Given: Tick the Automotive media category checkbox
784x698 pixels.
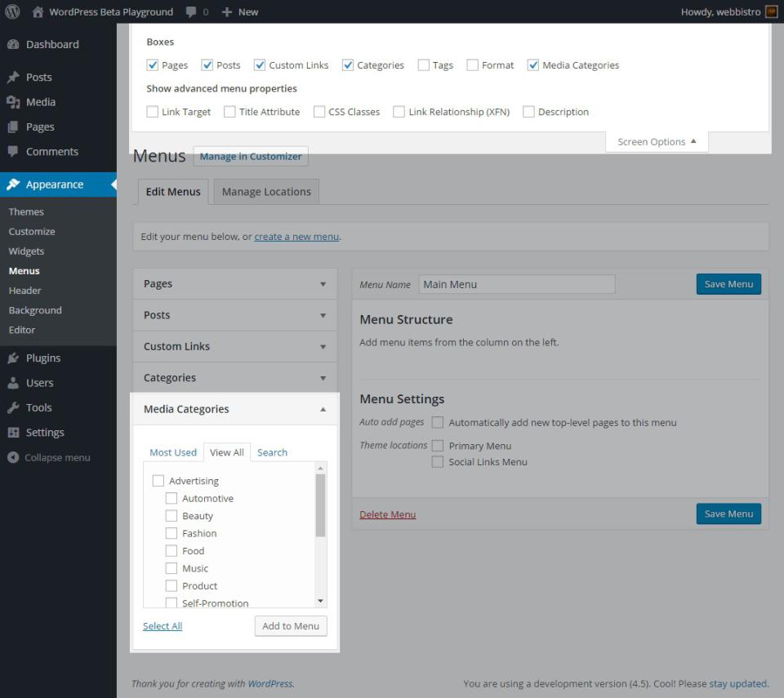Looking at the screenshot, I should [x=171, y=498].
